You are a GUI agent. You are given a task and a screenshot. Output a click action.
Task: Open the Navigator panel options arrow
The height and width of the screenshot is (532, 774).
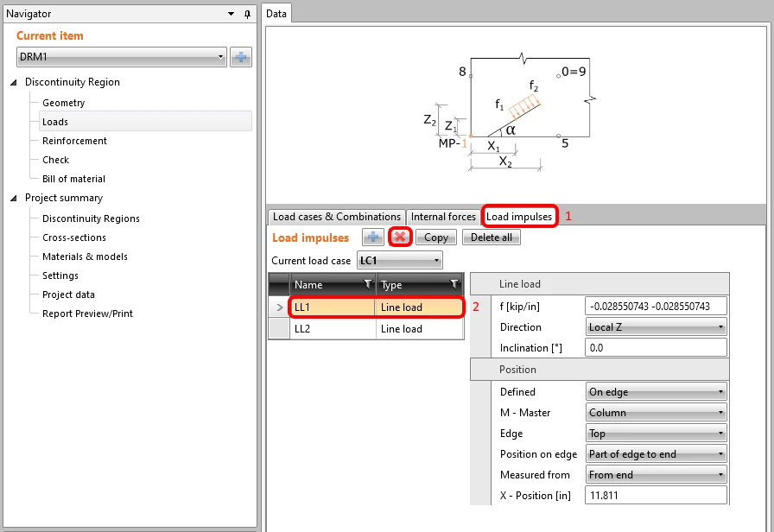pyautogui.click(x=231, y=14)
